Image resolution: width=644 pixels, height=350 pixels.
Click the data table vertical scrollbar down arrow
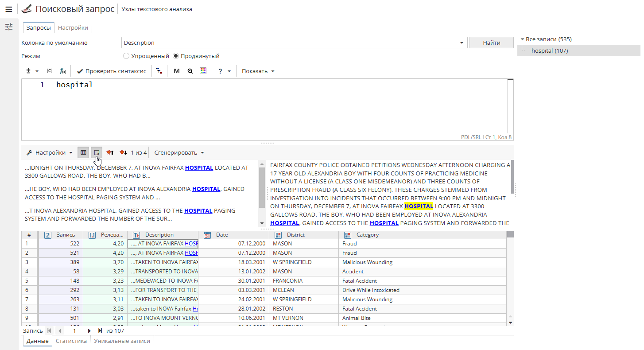click(x=510, y=323)
